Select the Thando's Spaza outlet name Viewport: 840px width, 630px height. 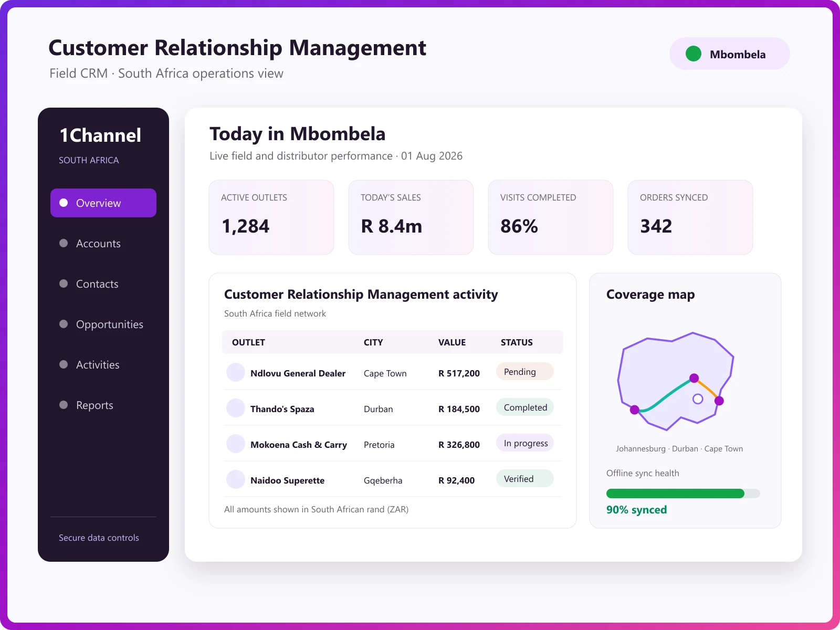click(x=282, y=409)
